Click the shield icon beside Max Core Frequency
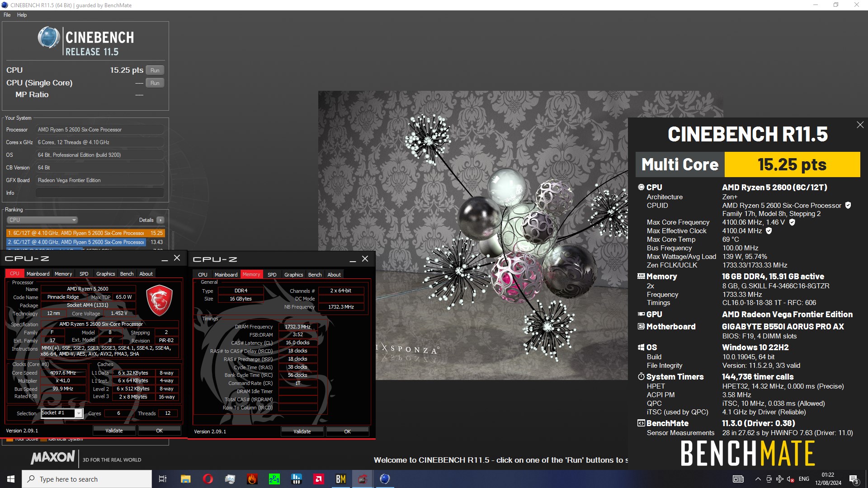Image resolution: width=868 pixels, height=488 pixels. point(792,222)
